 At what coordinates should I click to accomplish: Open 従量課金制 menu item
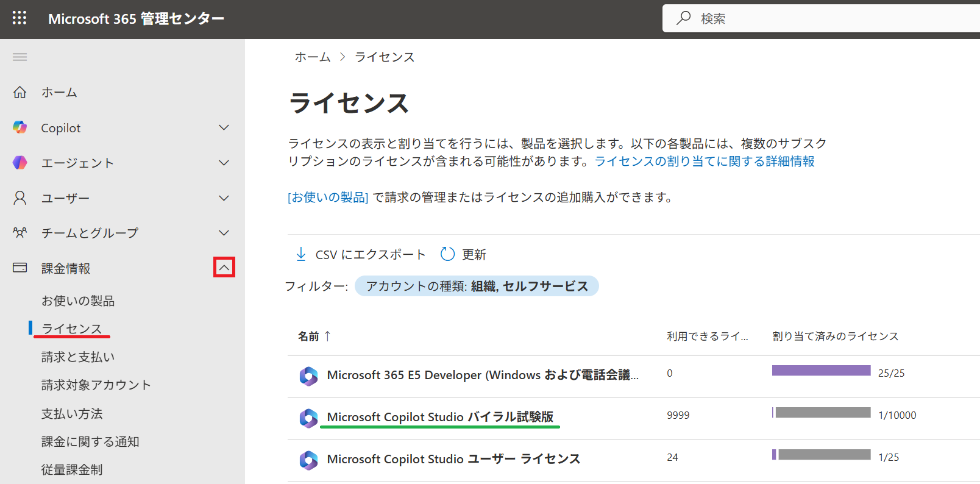pos(72,469)
